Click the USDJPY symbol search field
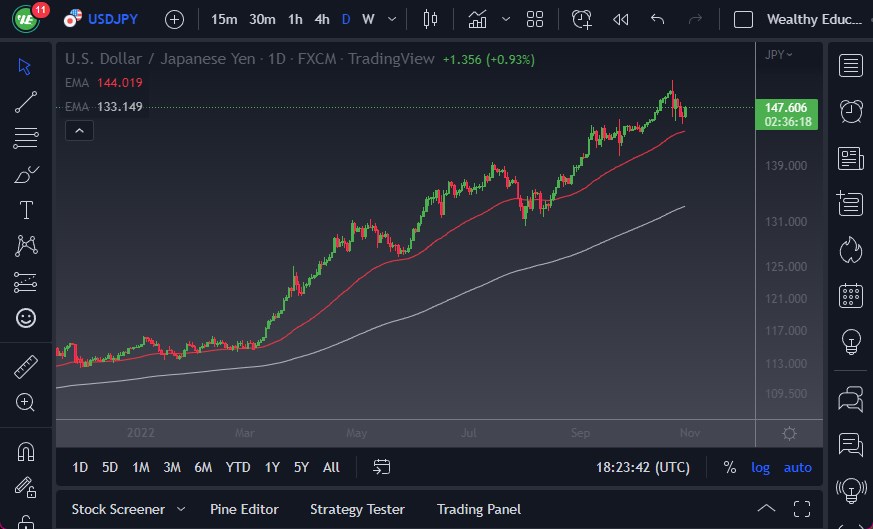The height and width of the screenshot is (529, 873). [x=112, y=19]
